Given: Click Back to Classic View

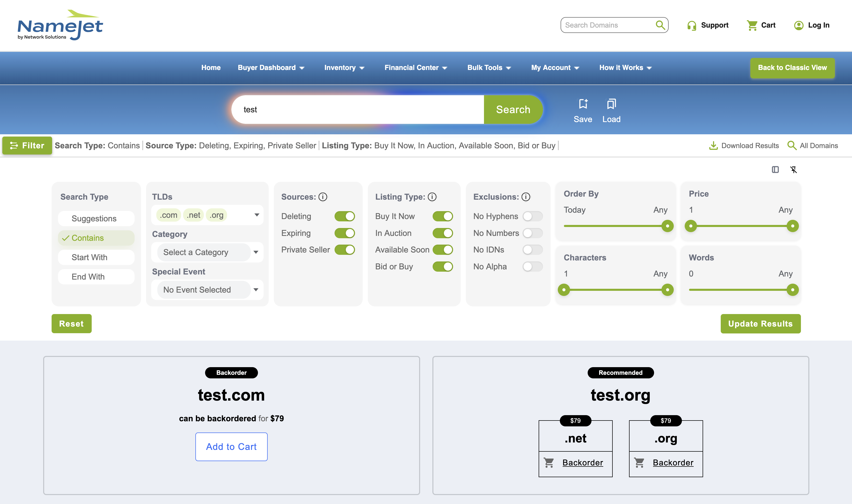Looking at the screenshot, I should point(792,68).
